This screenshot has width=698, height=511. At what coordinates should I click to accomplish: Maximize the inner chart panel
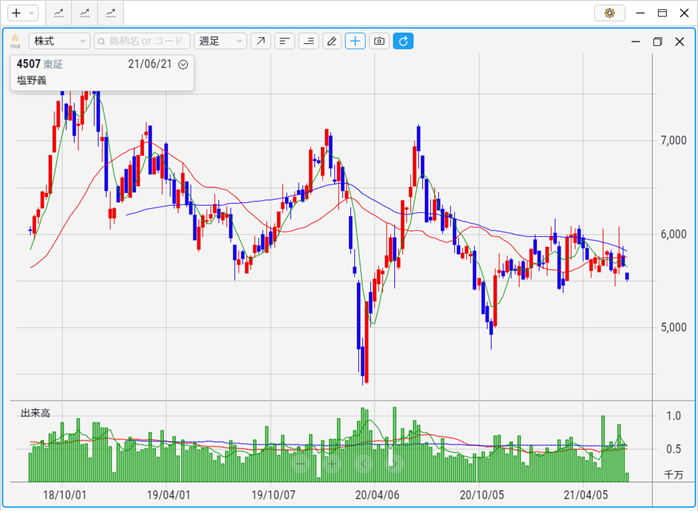coord(657,41)
